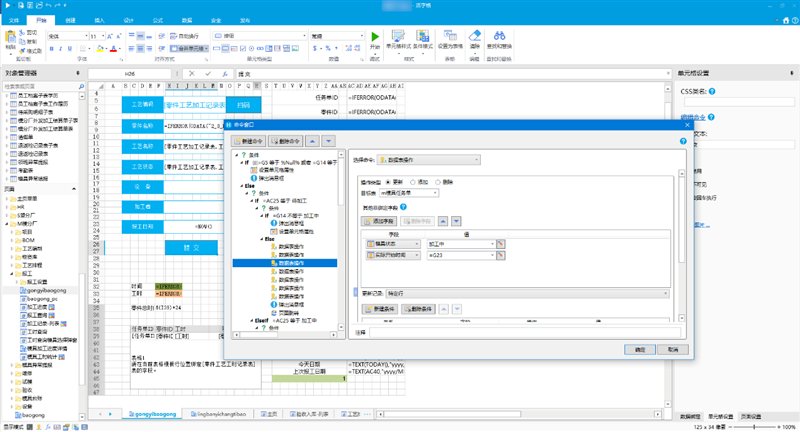Increase font size with larger A icon
This screenshot has height=432, width=800.
click(110, 36)
